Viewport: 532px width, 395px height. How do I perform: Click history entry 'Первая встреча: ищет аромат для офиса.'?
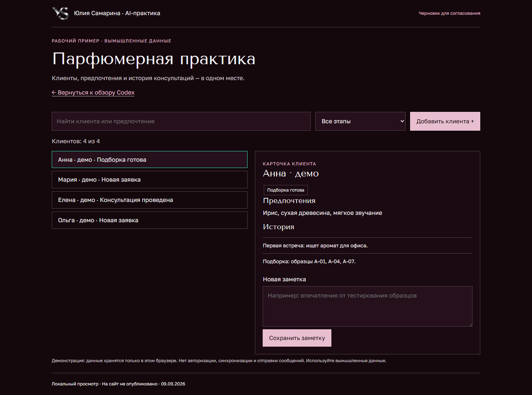tap(315, 245)
